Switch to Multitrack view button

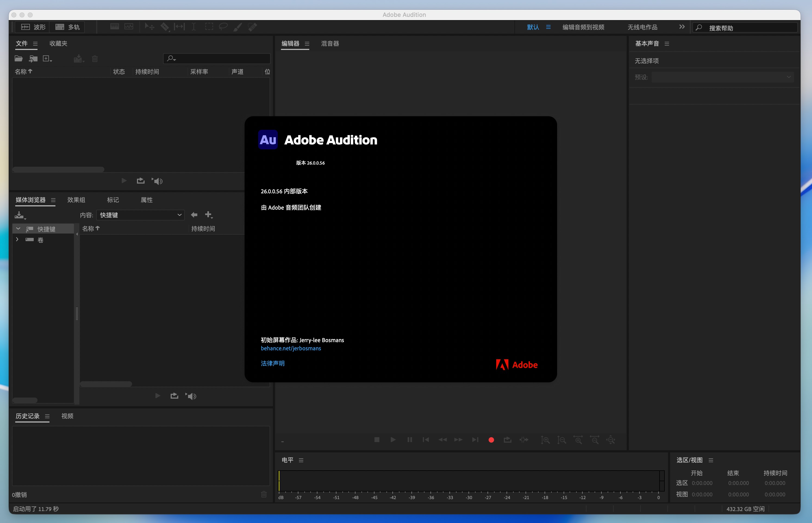[x=67, y=27]
